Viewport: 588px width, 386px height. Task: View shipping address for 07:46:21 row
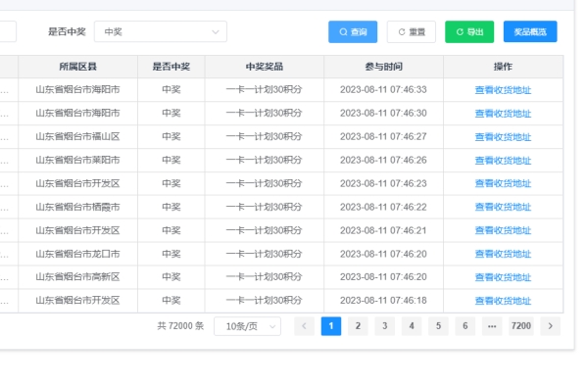503,230
